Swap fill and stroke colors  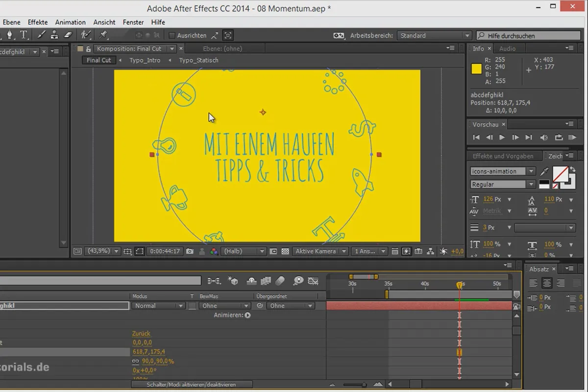click(572, 169)
